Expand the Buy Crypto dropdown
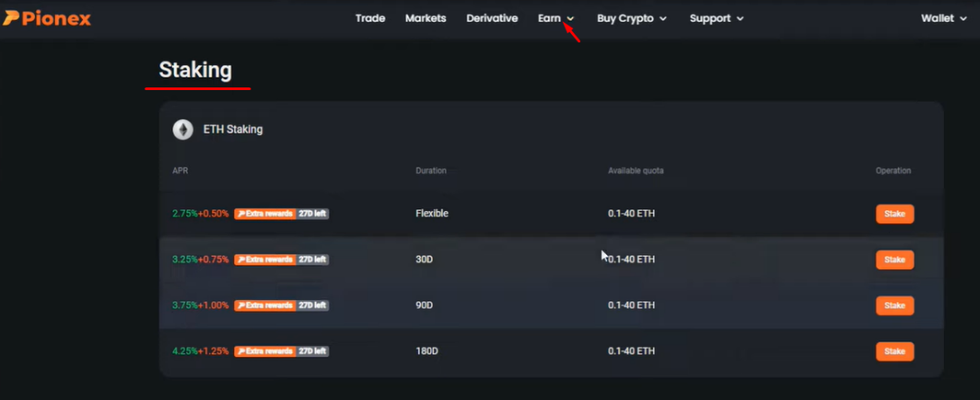This screenshot has width=980, height=400. (x=632, y=19)
